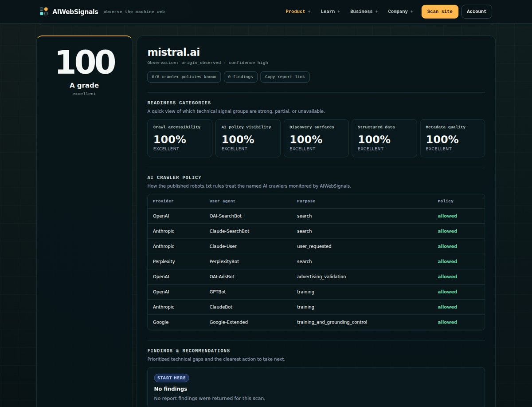Click the PerplexityBot user agent cell
532x407 pixels.
(224, 261)
